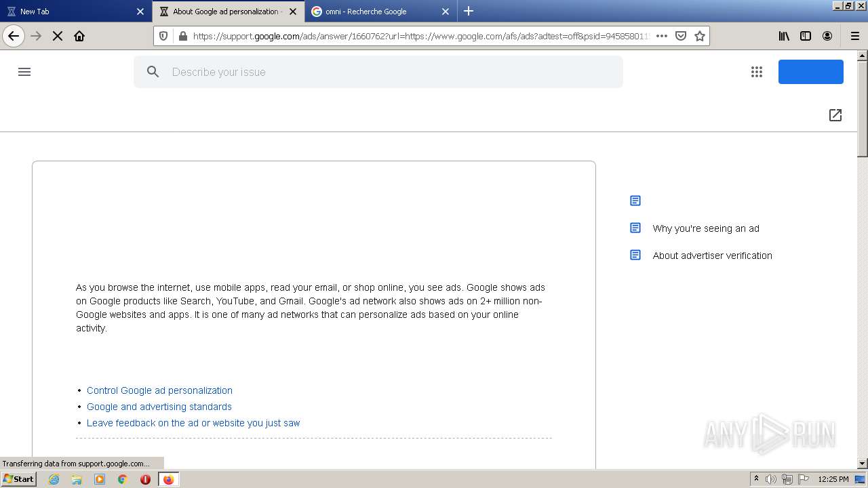Screen dimensions: 868x488
Task: Open Google and advertising standards link
Action: [x=159, y=407]
